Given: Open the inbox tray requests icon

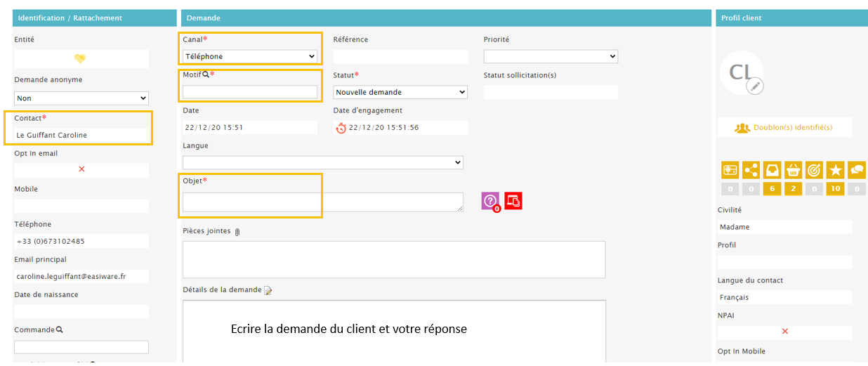Looking at the screenshot, I should [772, 169].
